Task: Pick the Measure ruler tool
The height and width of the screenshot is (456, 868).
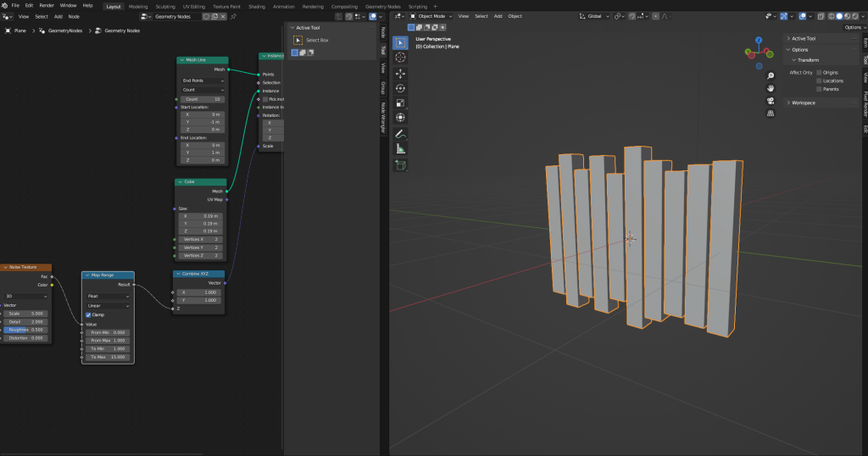Action: (x=400, y=149)
